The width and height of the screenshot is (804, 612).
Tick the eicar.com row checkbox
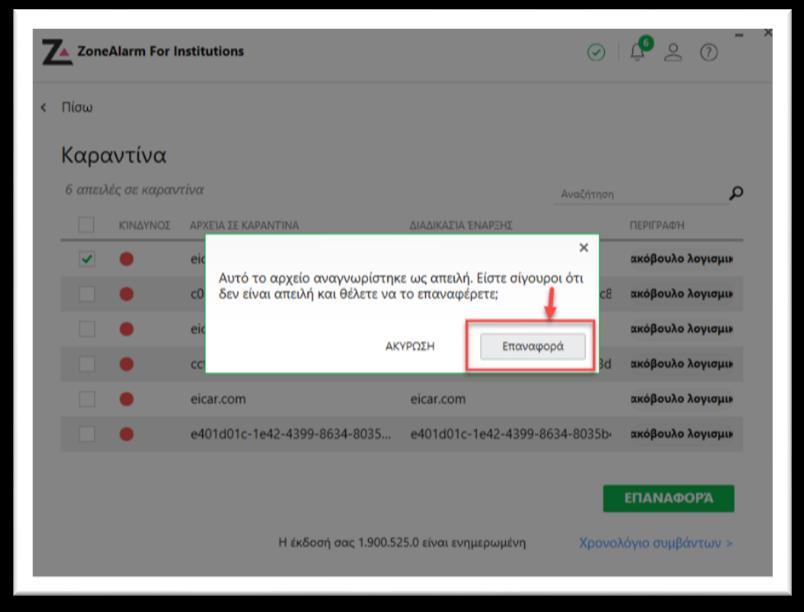pos(87,399)
